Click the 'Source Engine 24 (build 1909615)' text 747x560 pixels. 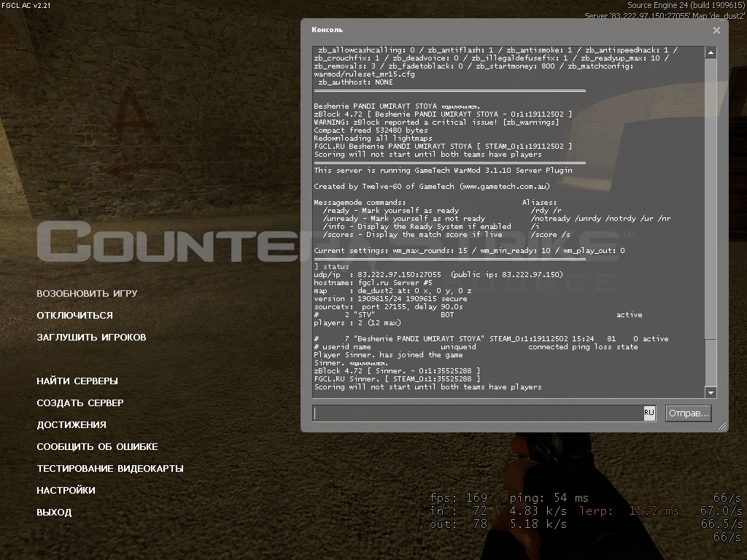click(686, 5)
